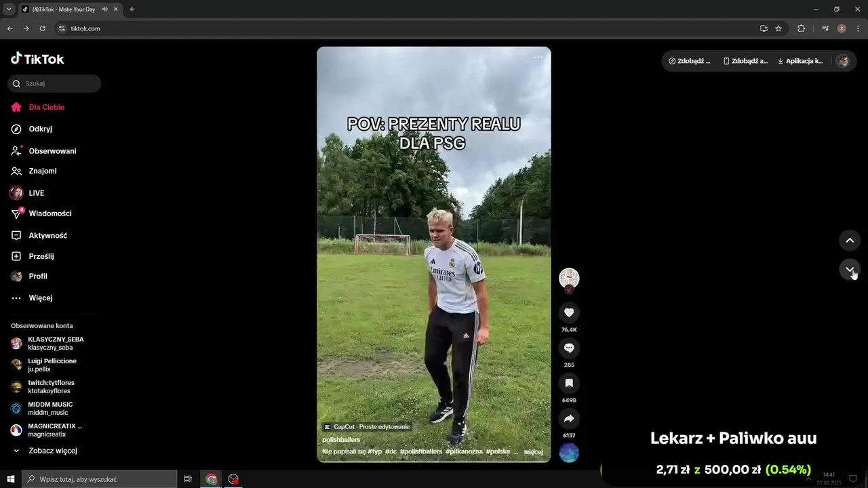Open Chrome extensions puzzle icon
Image resolution: width=868 pixels, height=488 pixels.
point(801,28)
